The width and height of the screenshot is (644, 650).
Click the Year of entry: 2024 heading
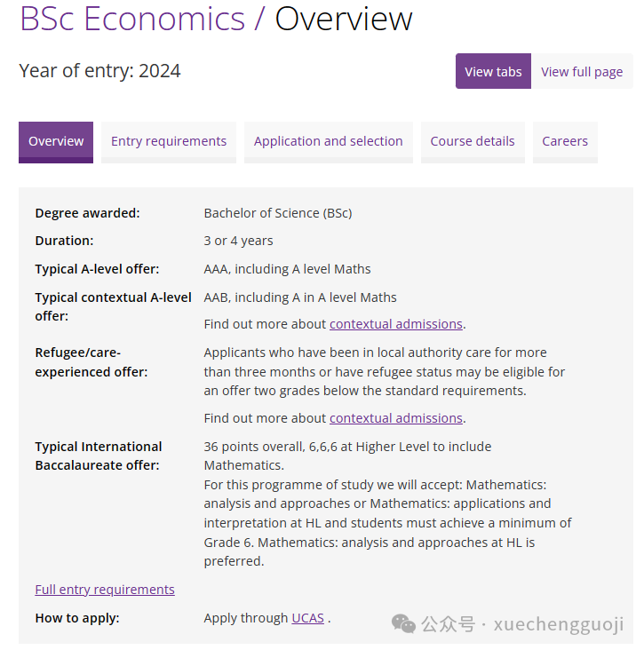click(x=100, y=71)
